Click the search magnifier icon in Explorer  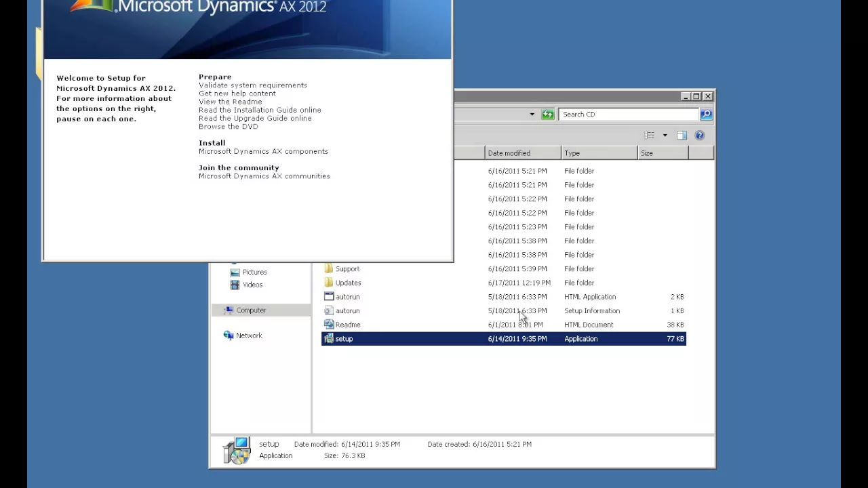pyautogui.click(x=706, y=115)
